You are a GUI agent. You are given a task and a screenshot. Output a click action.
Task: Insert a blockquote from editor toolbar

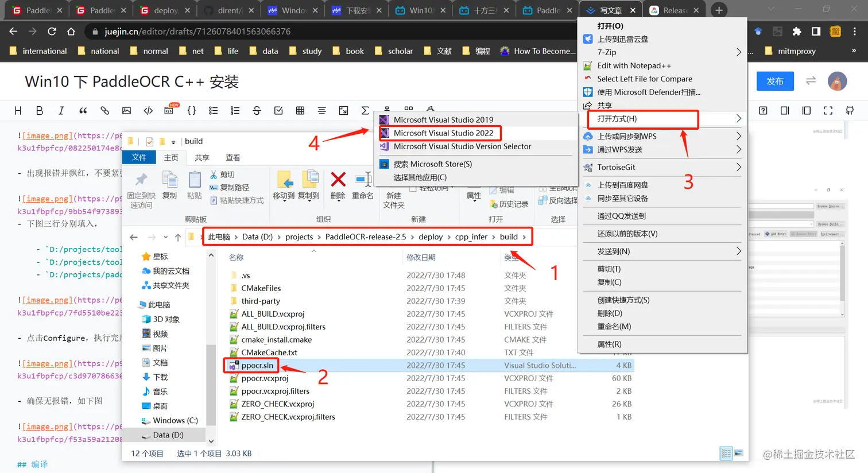pos(83,111)
